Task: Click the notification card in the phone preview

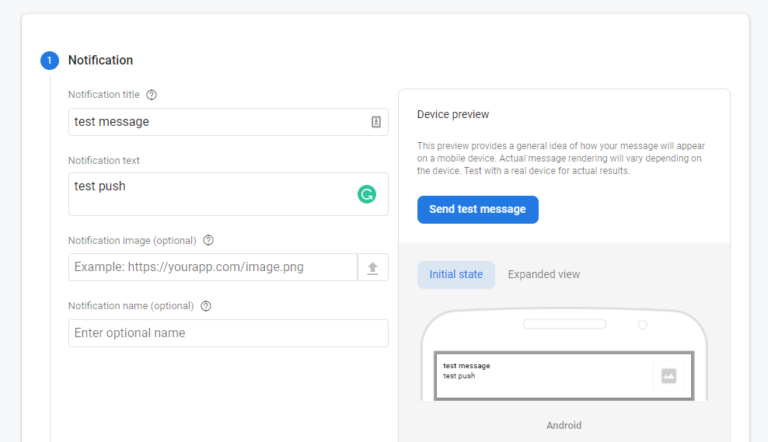Action: [545, 376]
